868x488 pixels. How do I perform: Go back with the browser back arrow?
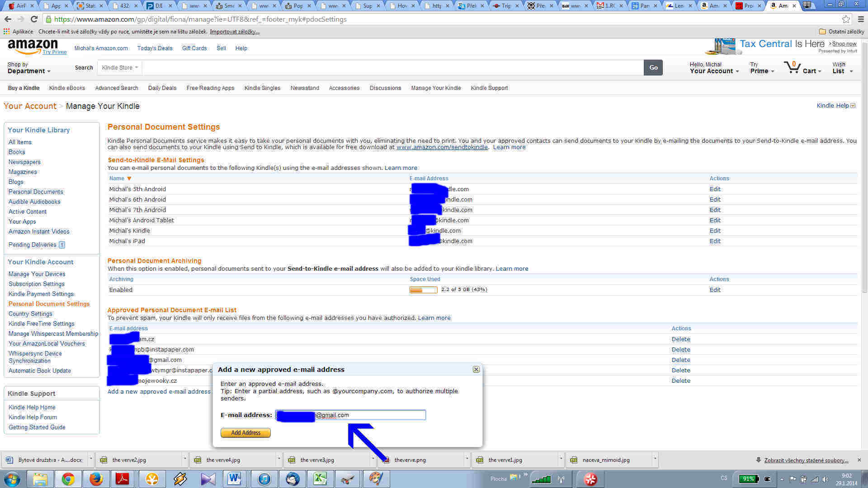pyautogui.click(x=8, y=19)
